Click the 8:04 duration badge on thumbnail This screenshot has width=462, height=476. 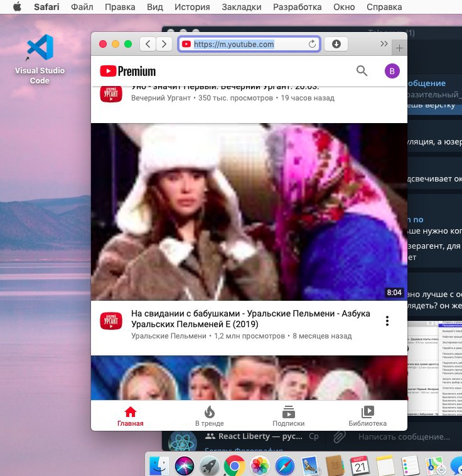(x=394, y=293)
